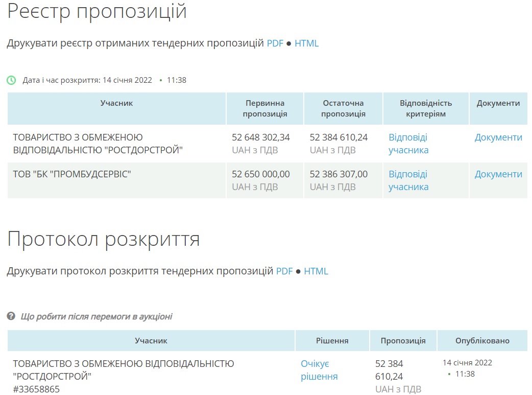Click the 'Очікує рішення' decision link

click(x=319, y=370)
